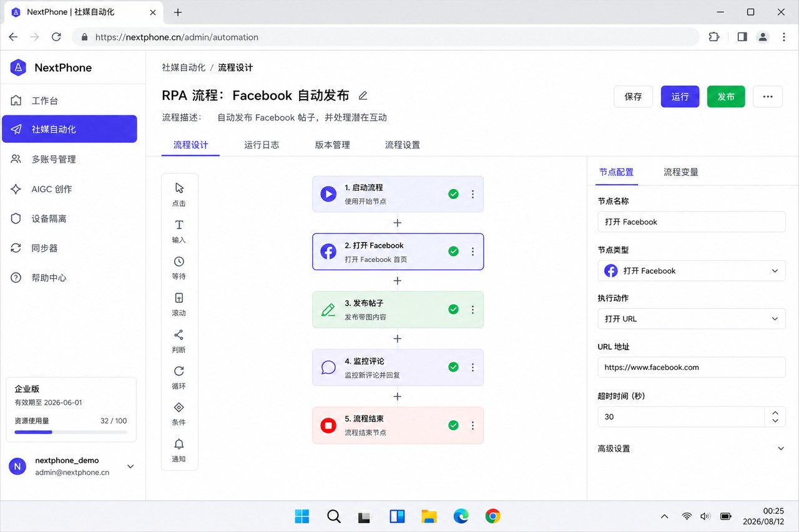Viewport: 799px width, 532px height.
Task: Click the 保存 button
Action: [x=633, y=97]
